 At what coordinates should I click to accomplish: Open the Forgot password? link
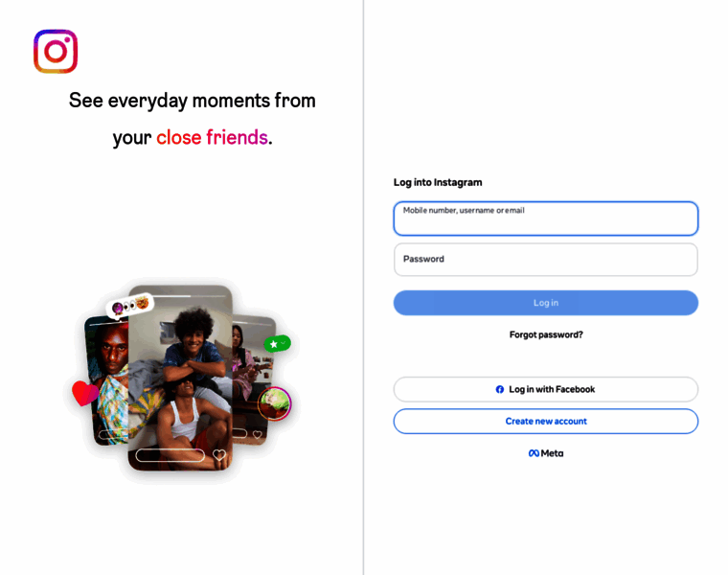546,334
